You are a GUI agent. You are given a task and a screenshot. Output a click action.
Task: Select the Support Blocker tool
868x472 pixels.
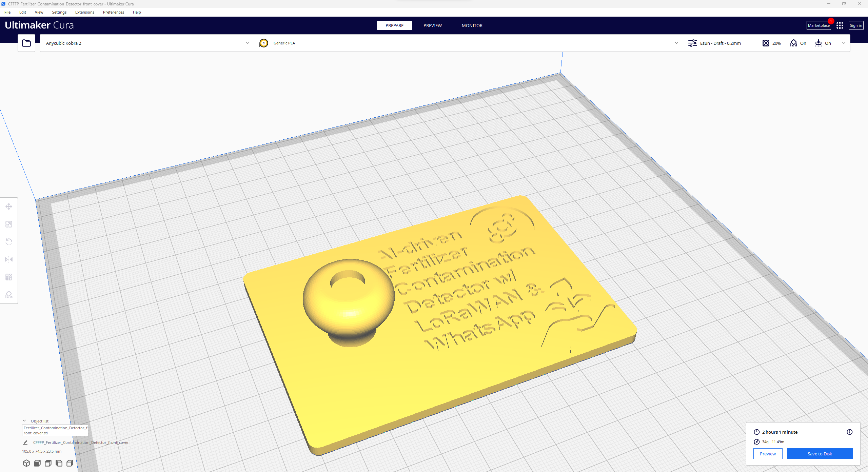(9, 295)
